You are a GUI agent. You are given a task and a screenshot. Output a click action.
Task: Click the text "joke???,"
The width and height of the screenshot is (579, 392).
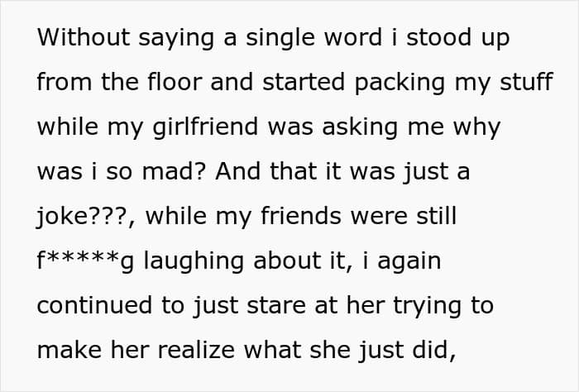[86, 217]
